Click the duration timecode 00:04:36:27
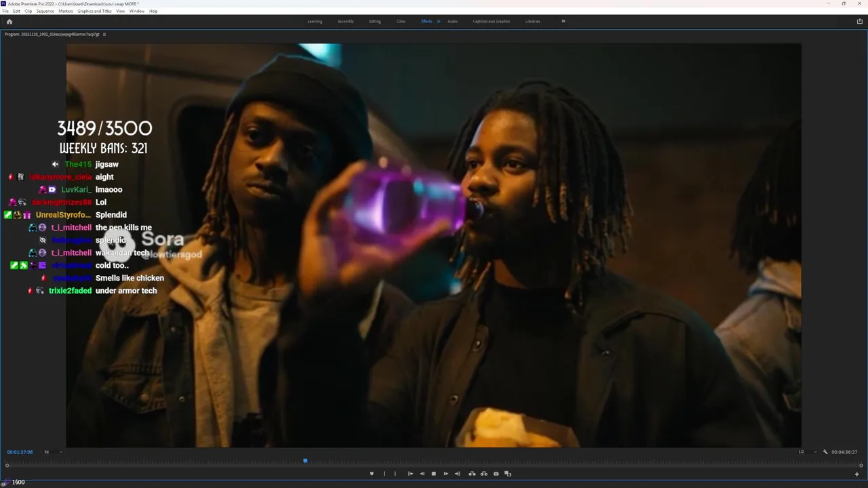The width and height of the screenshot is (868, 488). (844, 452)
